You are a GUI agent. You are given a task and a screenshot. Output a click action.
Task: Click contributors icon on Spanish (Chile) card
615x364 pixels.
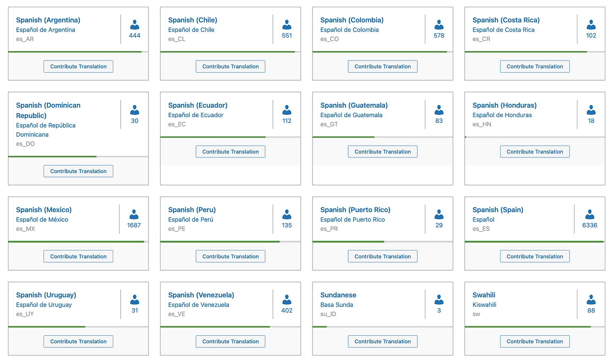click(x=287, y=24)
